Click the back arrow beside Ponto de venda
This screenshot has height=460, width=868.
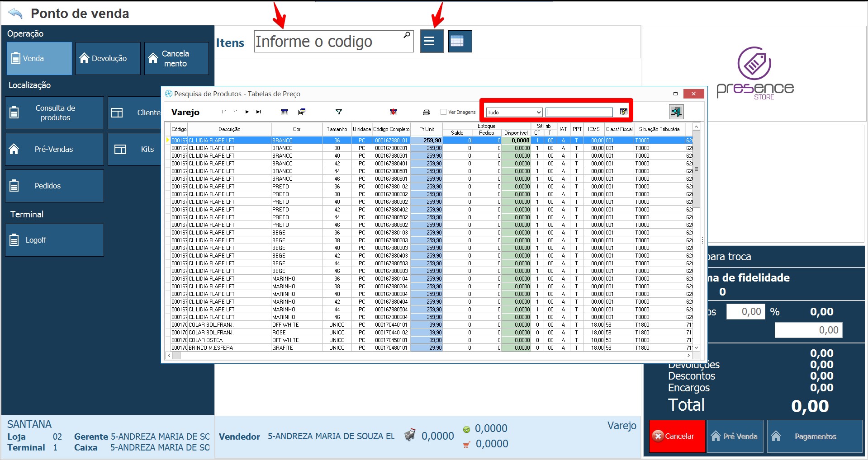15,14
